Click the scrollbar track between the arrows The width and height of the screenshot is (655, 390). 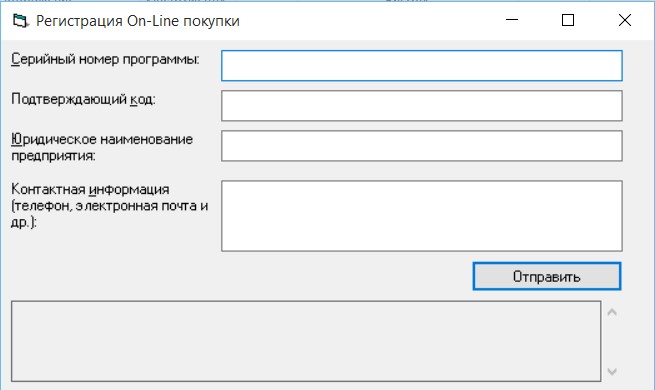pos(612,342)
